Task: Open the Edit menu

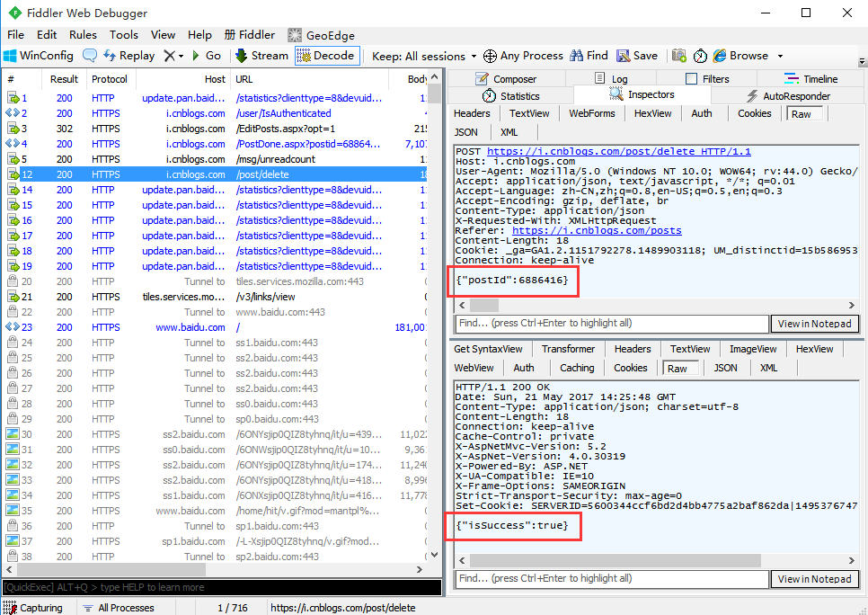Action: [47, 35]
